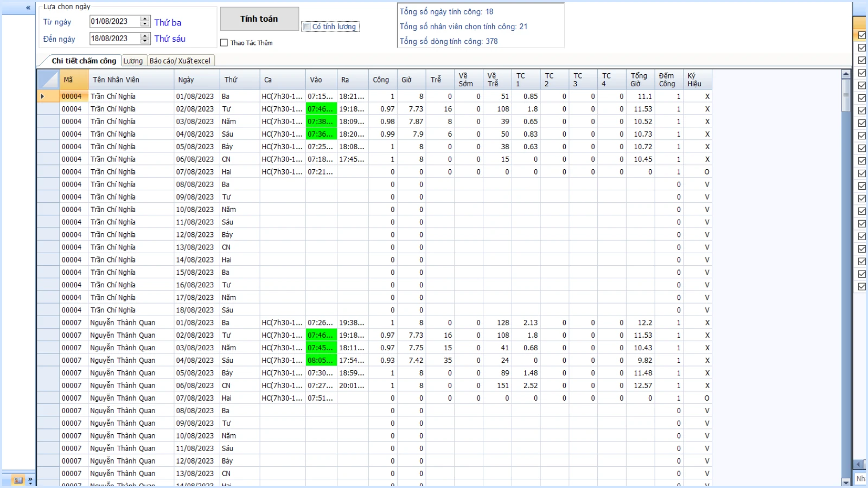
Task: Click the current-row arrow indicator in the first row
Action: click(43, 97)
